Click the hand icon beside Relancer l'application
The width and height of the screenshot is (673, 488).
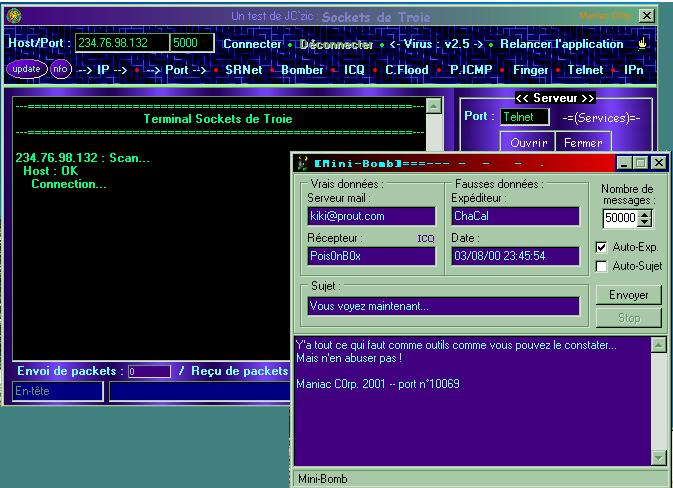tap(642, 44)
